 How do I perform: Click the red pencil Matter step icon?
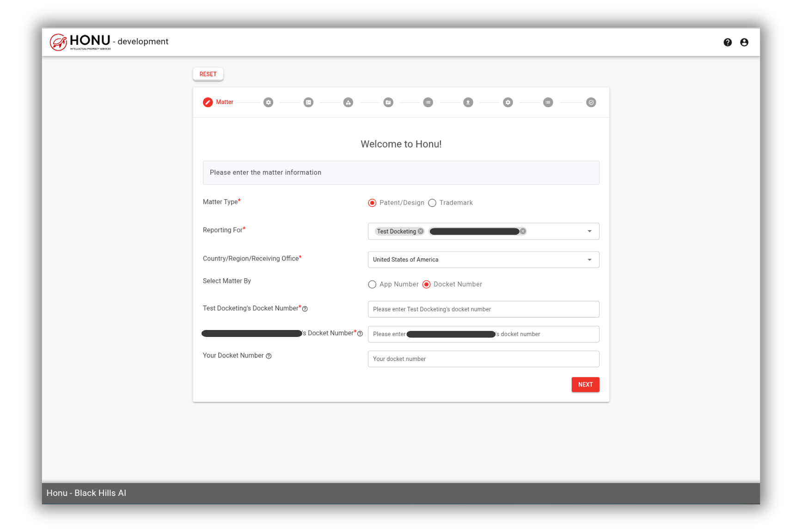pos(208,102)
